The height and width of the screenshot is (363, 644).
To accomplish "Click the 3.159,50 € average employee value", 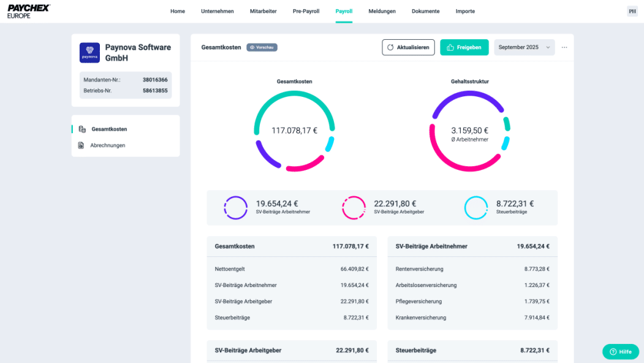I will [x=470, y=131].
